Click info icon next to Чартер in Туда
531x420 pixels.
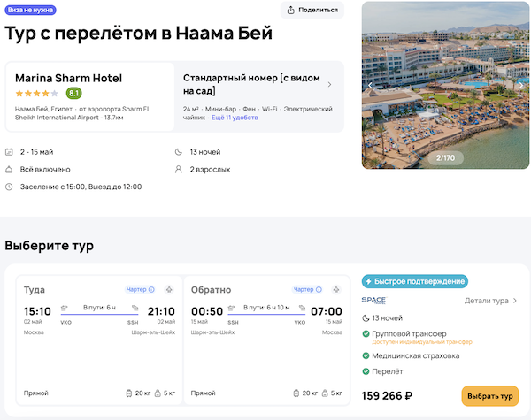click(151, 289)
